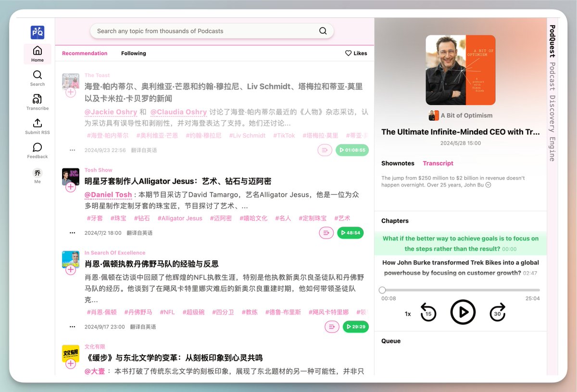Open the Me profile section
Image resolution: width=577 pixels, height=392 pixels.
point(37,175)
